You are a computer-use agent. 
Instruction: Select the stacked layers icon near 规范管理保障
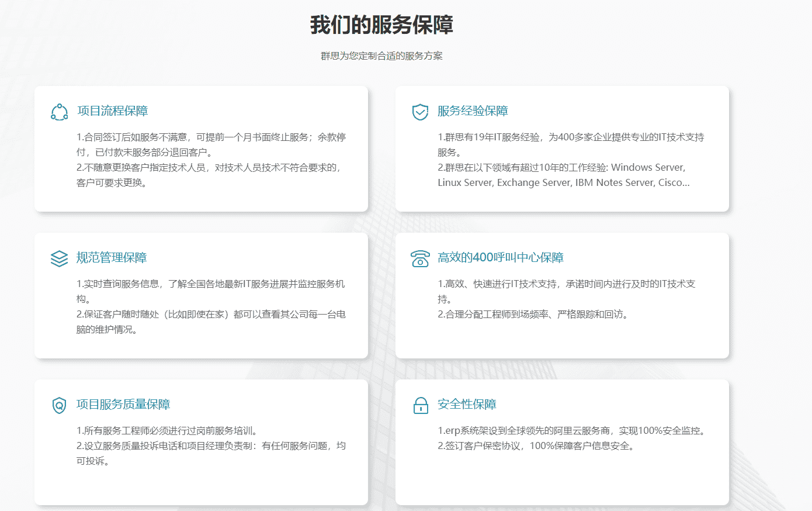tap(58, 257)
